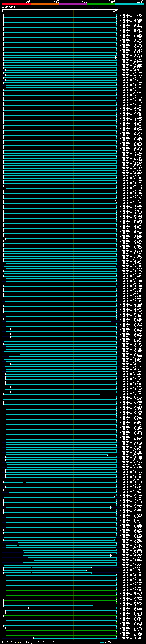Click the white query sequence bar

click(x=60, y=9)
